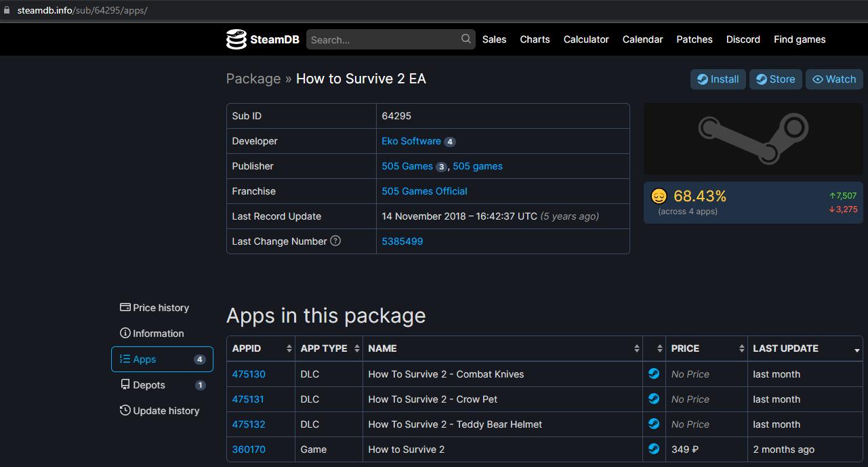Click How To Survive 2 - Crow Pet name
This screenshot has width=868, height=467.
[x=433, y=399]
